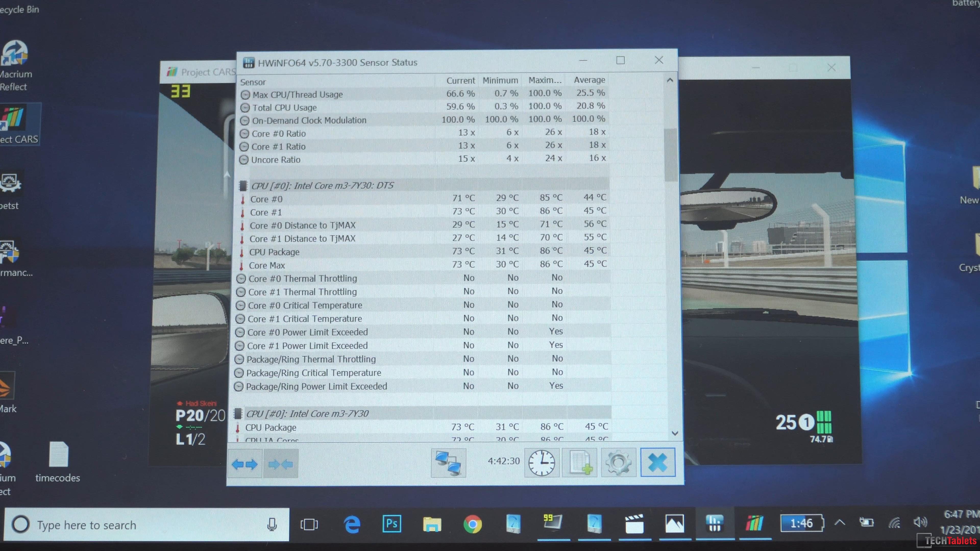This screenshot has width=980, height=551.
Task: Select the Package/Ring Thermal Throttling row
Action: tap(423, 359)
